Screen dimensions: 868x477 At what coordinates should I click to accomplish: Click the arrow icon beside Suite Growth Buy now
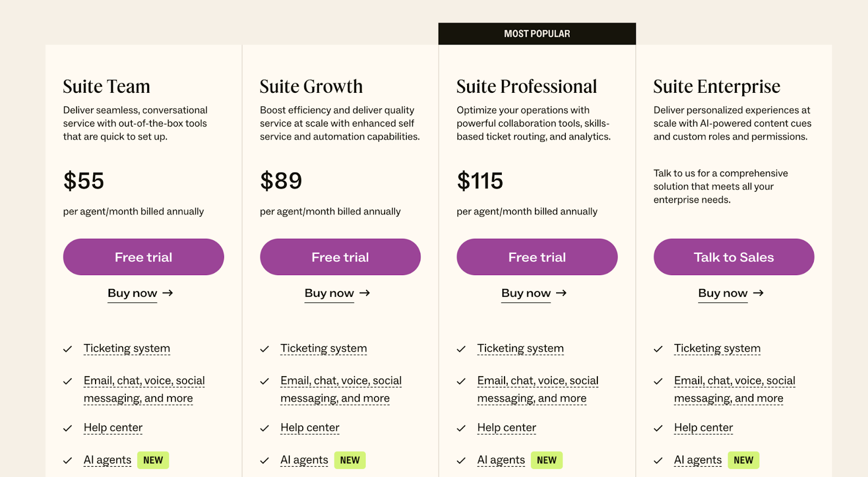pyautogui.click(x=365, y=293)
